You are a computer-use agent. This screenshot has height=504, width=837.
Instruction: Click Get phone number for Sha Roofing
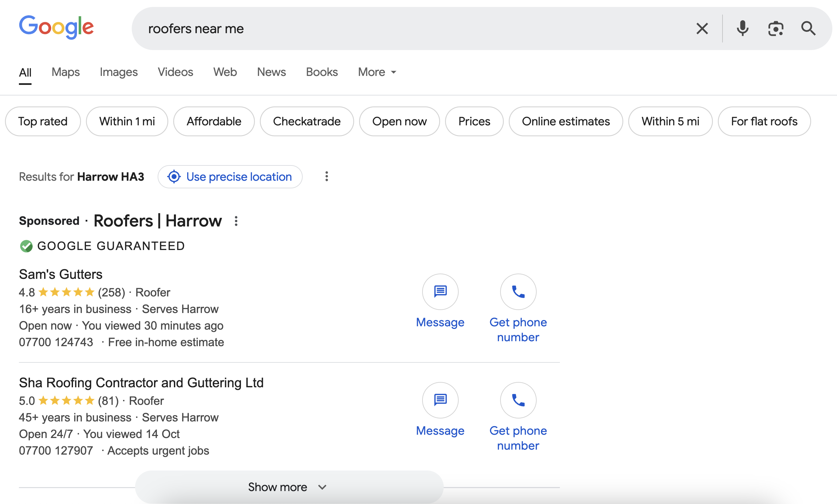pyautogui.click(x=518, y=438)
